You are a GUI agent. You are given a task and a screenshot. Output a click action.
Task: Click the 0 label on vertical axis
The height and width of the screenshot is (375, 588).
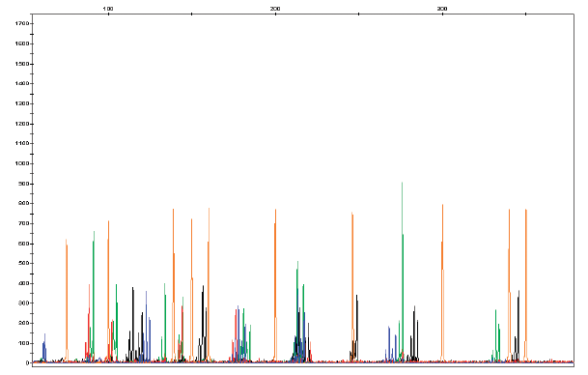(x=27, y=363)
